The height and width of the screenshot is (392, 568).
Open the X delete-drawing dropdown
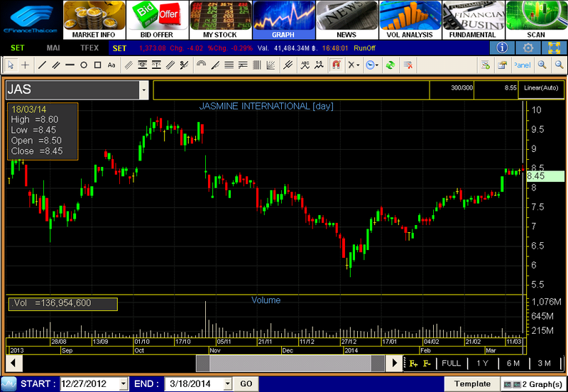pyautogui.click(x=354, y=65)
